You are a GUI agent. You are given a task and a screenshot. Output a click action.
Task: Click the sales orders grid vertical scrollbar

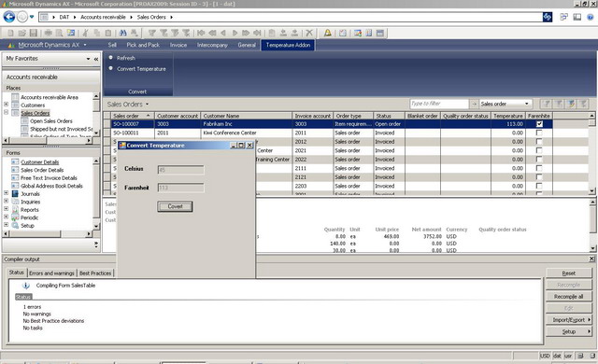591,153
